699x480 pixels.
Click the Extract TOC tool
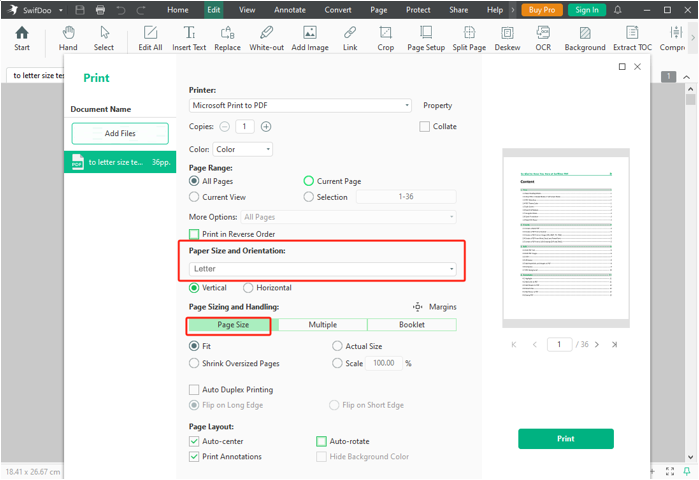tap(632, 38)
